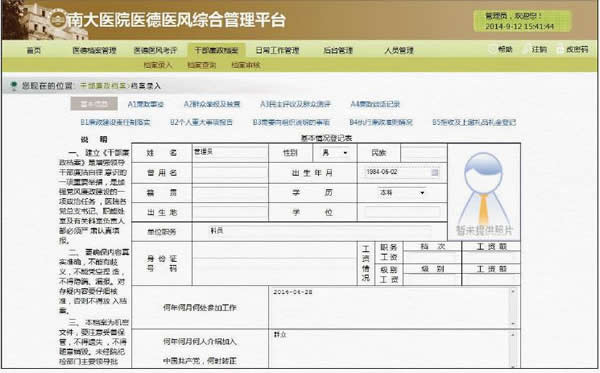Go to the 首页 home menu item

[x=34, y=50]
